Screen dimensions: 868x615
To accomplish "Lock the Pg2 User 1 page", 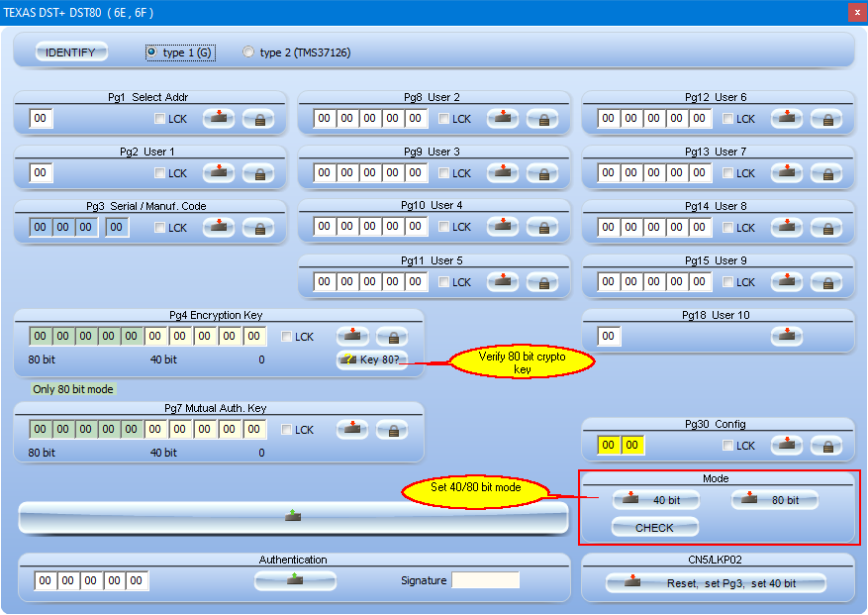I will coord(259,173).
